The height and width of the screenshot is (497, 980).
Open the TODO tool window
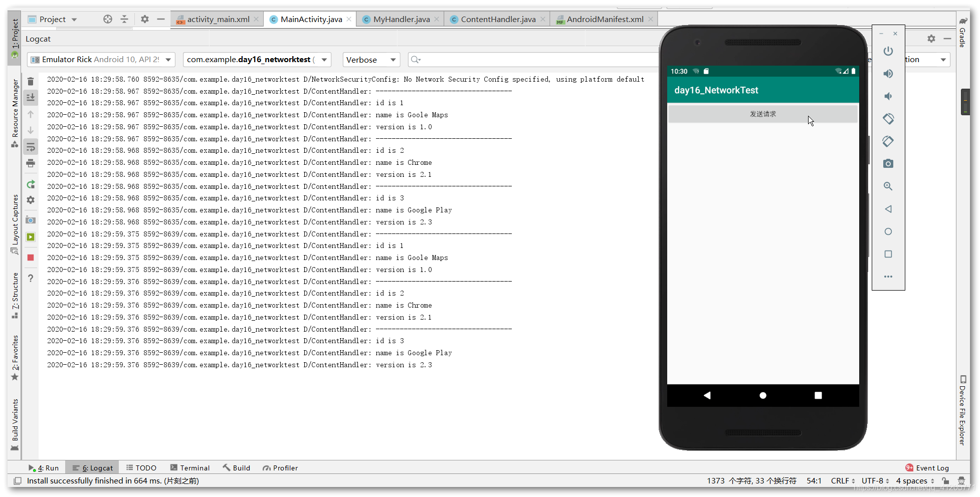(x=141, y=468)
